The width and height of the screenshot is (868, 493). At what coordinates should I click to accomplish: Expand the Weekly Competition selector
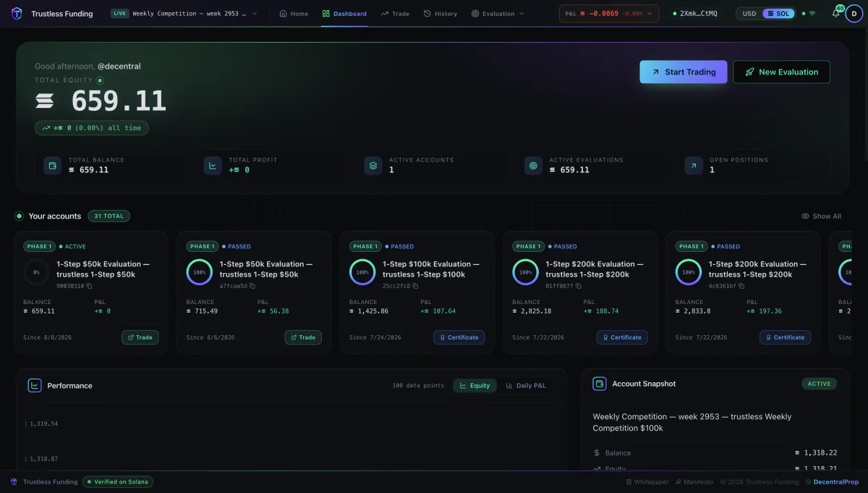coord(184,14)
